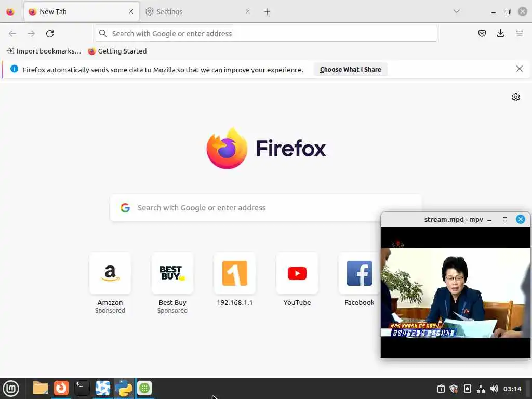
Task: Click the orange Firefox taskbar launcher
Action: pos(61,388)
